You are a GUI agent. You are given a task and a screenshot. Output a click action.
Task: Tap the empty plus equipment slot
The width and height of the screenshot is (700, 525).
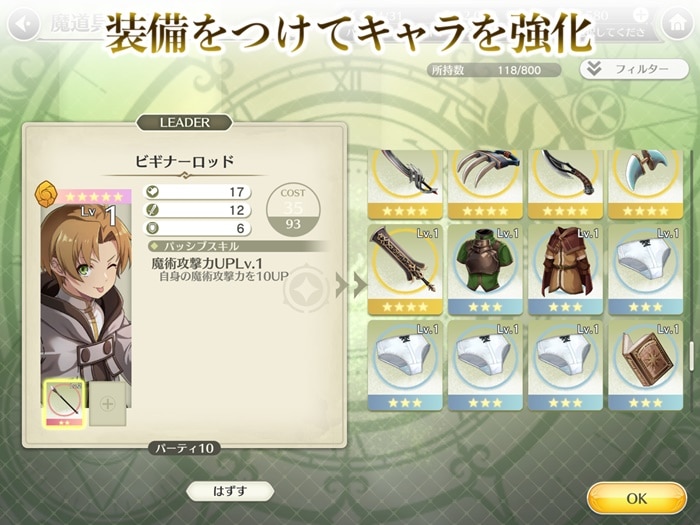coord(108,404)
